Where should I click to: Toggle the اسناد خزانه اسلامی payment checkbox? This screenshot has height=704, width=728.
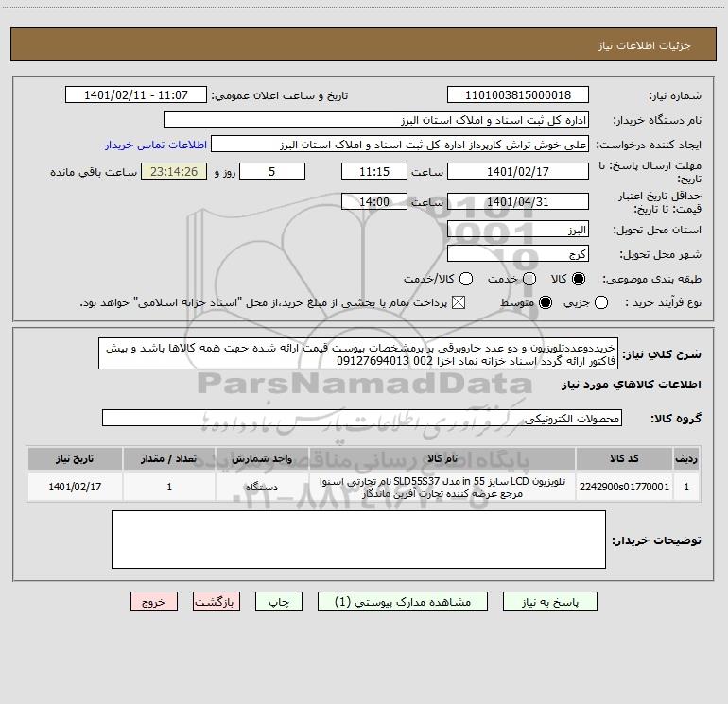coord(459,302)
